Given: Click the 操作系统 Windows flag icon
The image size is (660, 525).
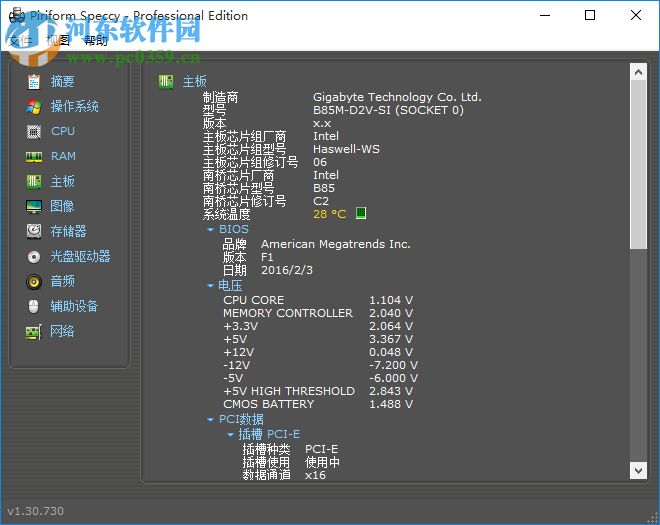Looking at the screenshot, I should pos(34,107).
